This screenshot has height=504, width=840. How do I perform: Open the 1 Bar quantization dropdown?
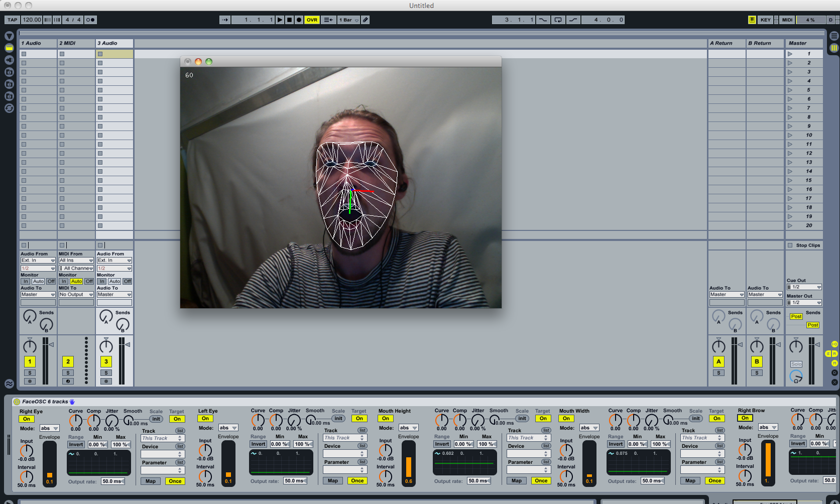pyautogui.click(x=348, y=20)
